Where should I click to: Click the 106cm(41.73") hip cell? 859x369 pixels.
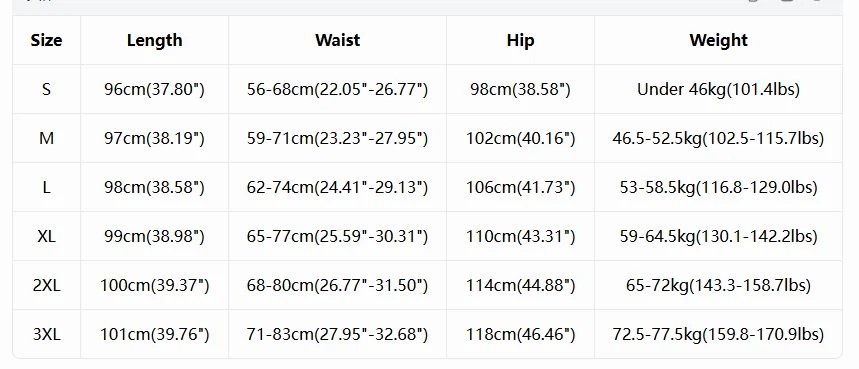pos(520,187)
